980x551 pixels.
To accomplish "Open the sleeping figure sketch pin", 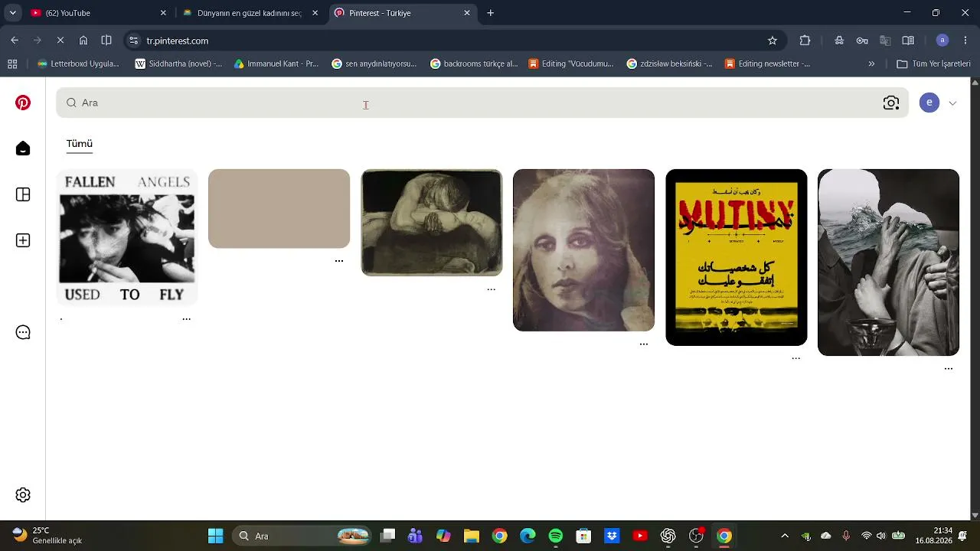I will click(x=432, y=223).
